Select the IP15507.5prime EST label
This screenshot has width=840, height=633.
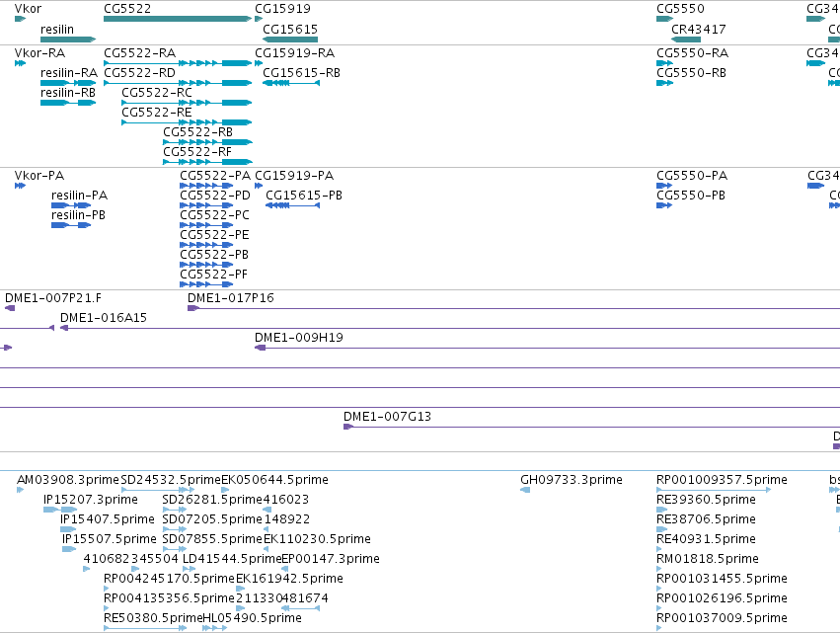click(110, 539)
